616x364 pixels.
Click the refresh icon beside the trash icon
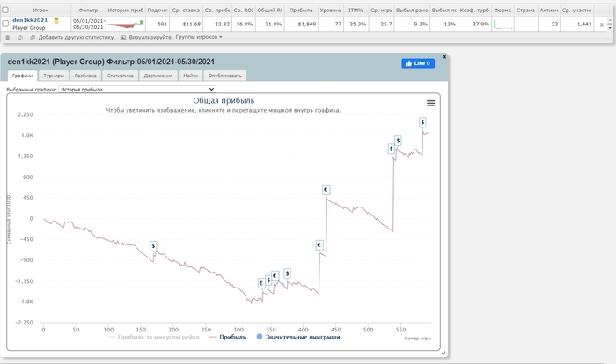coord(20,38)
